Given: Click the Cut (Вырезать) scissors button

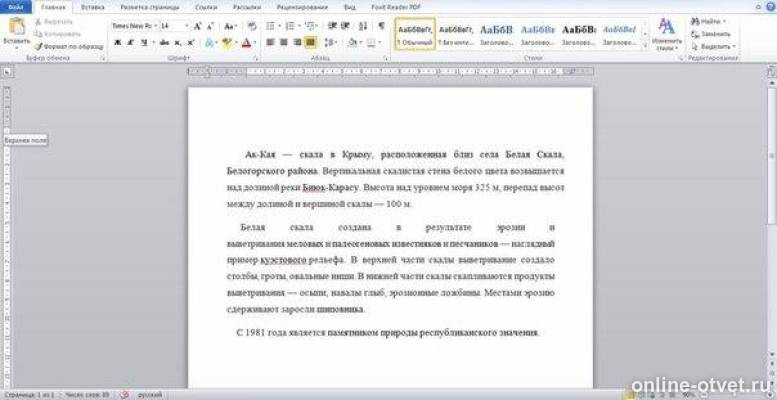Looking at the screenshot, I should (53, 22).
